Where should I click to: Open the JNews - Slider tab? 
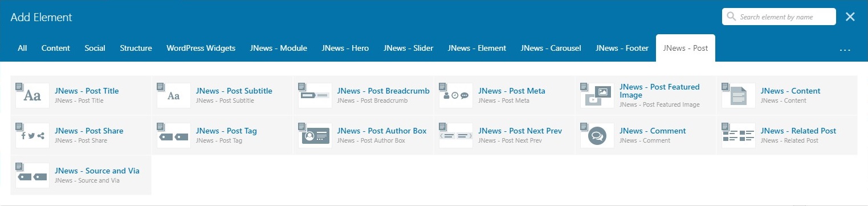point(409,48)
